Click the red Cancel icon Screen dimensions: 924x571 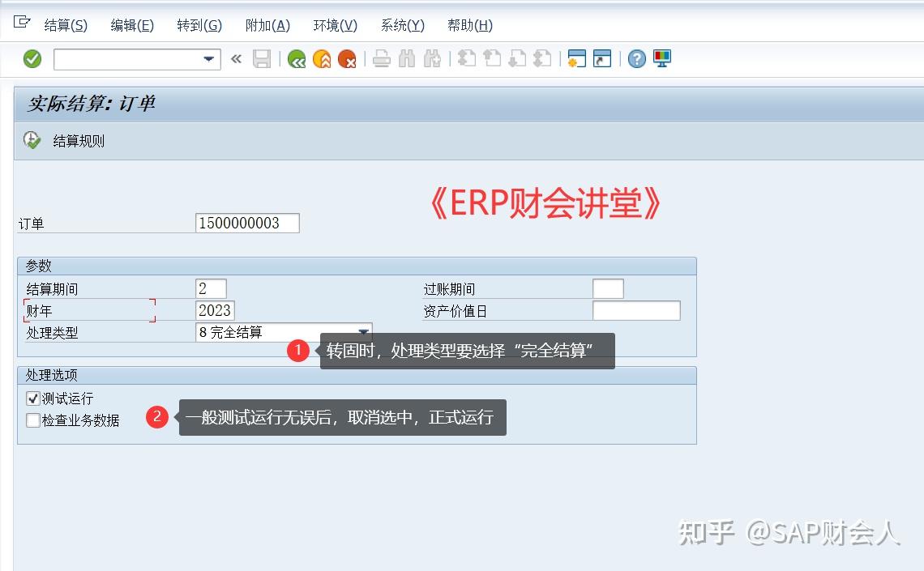(348, 58)
